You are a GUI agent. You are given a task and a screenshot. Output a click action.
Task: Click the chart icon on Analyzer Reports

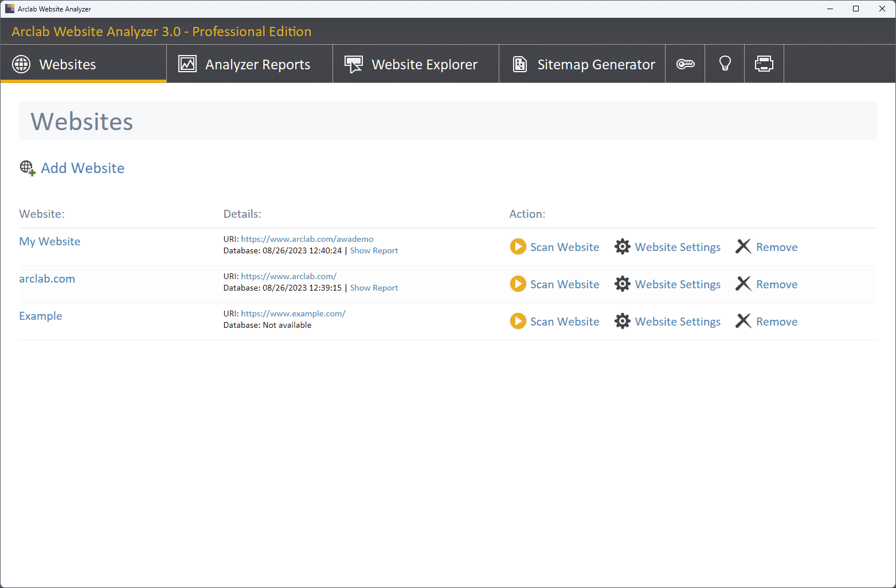[x=187, y=64]
